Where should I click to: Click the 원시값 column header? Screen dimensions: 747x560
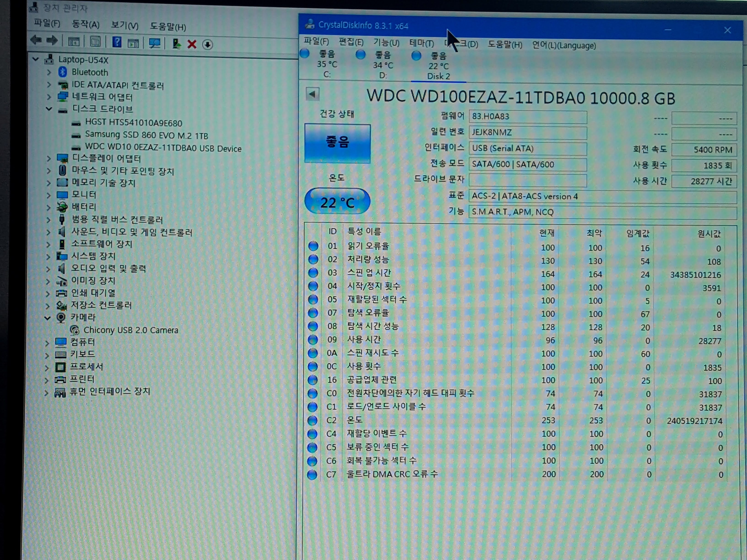pyautogui.click(x=709, y=234)
